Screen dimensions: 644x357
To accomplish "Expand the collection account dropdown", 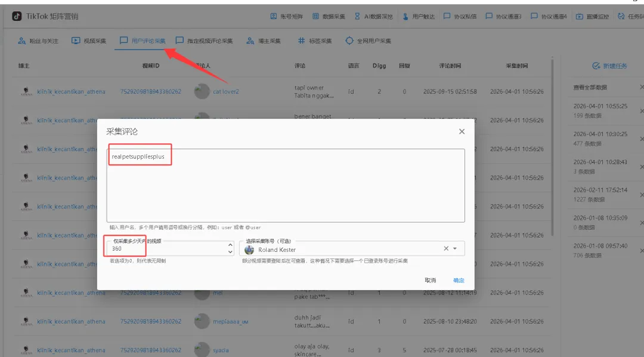I will tap(455, 249).
